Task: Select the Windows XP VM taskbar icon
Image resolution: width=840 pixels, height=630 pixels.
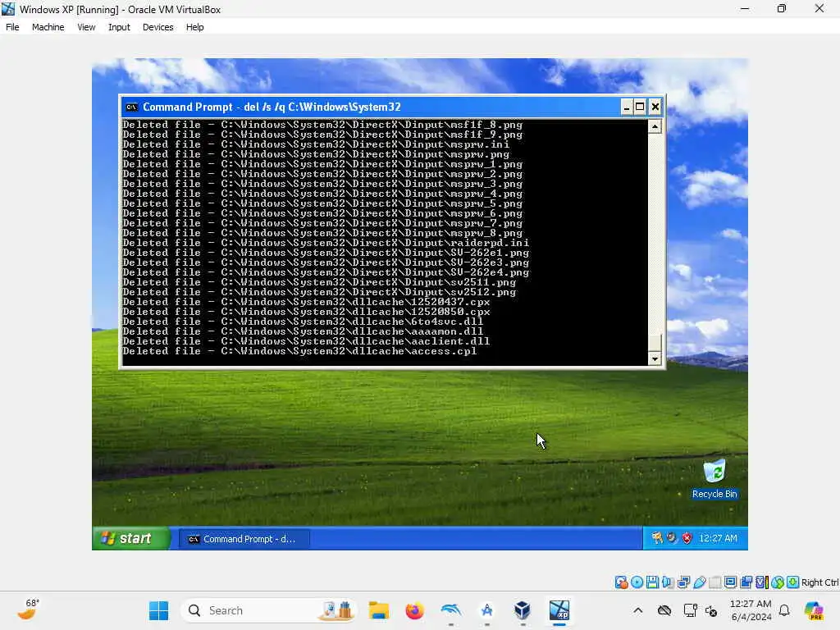Action: pos(559,610)
